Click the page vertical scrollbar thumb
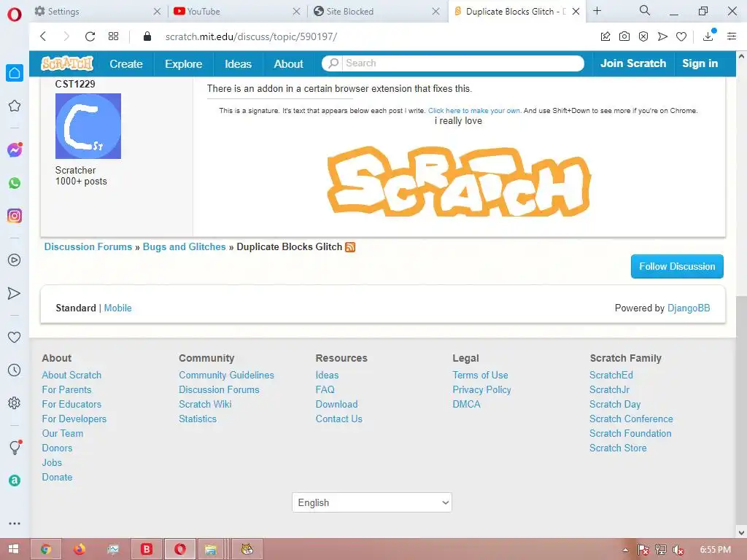Screen dimensions: 747x560 click(x=741, y=411)
